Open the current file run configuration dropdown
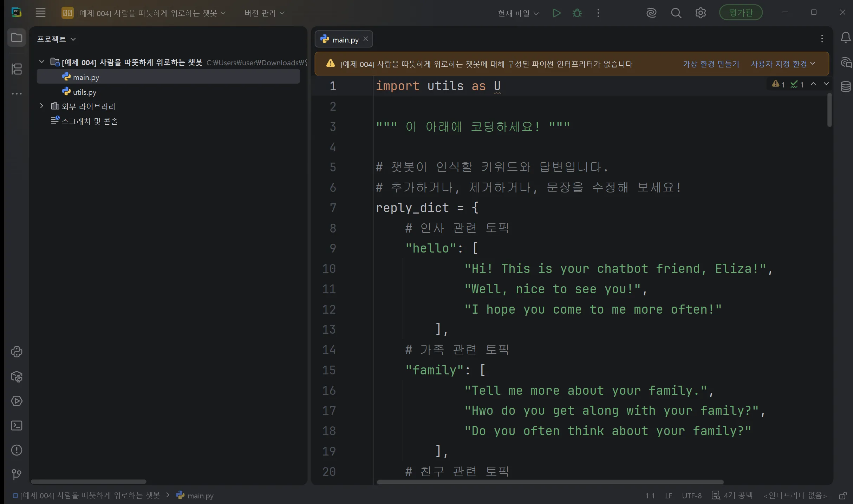The width and height of the screenshot is (853, 504). (x=518, y=14)
